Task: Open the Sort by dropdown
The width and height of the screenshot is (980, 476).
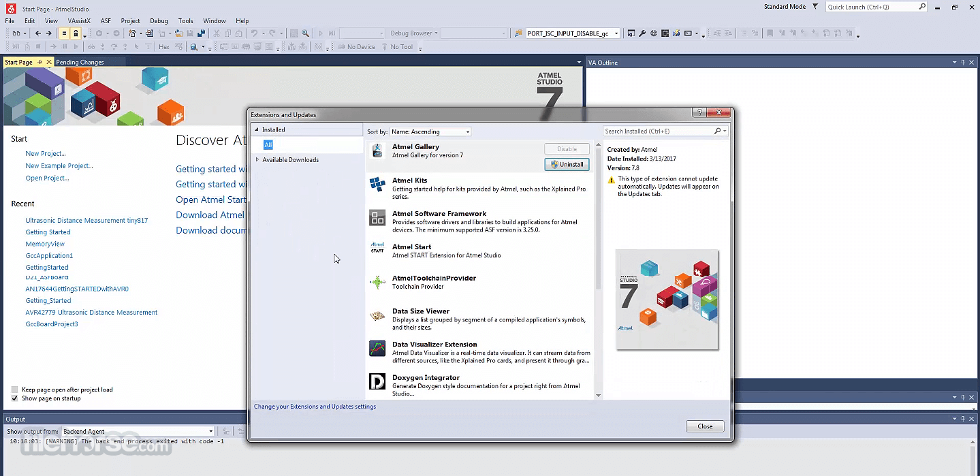Action: (430, 131)
